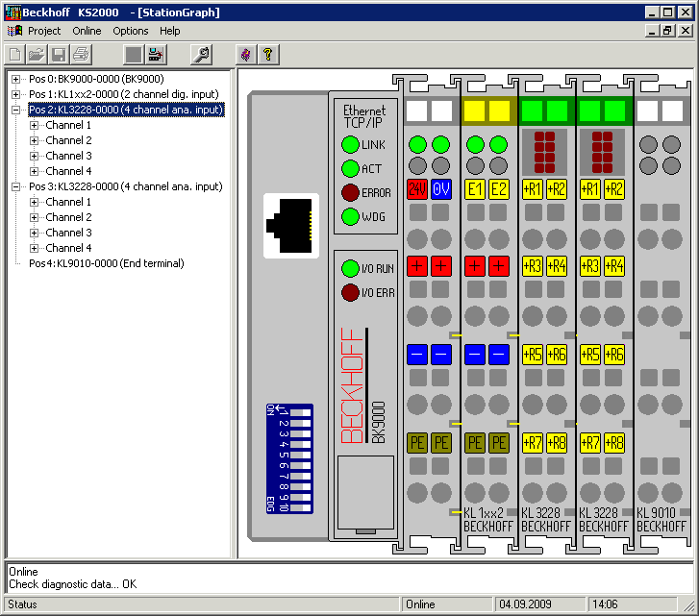
Task: Click the computer login/logout connection icon
Action: click(x=156, y=55)
